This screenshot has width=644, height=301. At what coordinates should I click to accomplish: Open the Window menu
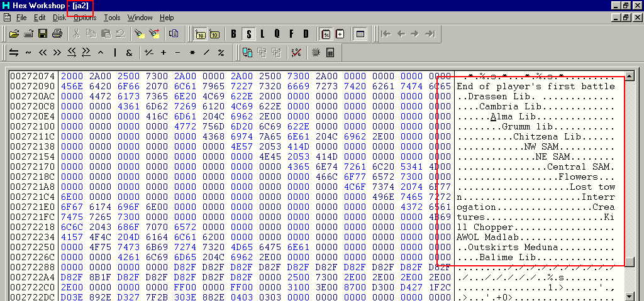point(140,18)
